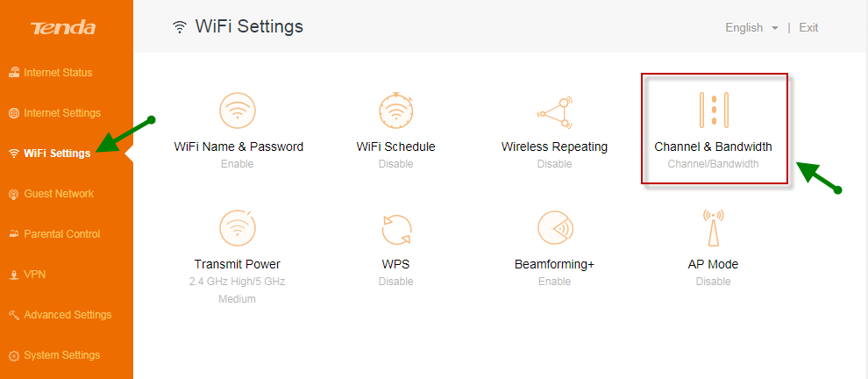The height and width of the screenshot is (379, 868).
Task: Open Guest Network menu item
Action: (x=52, y=194)
